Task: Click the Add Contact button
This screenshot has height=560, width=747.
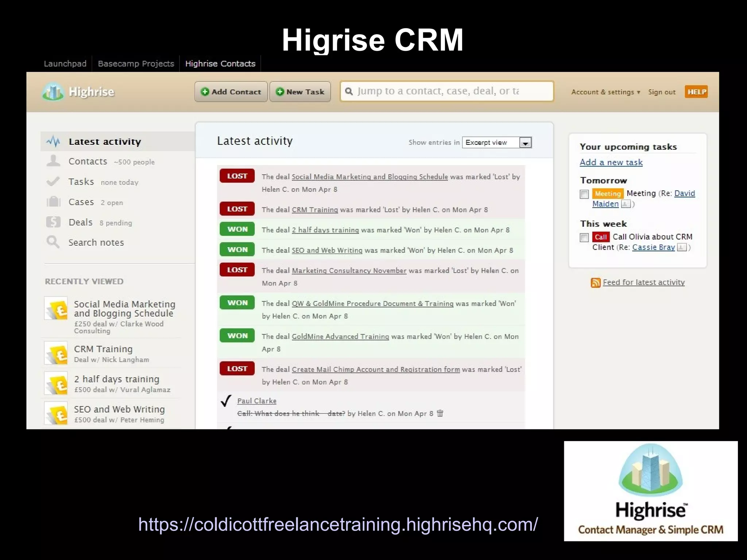Action: point(231,92)
